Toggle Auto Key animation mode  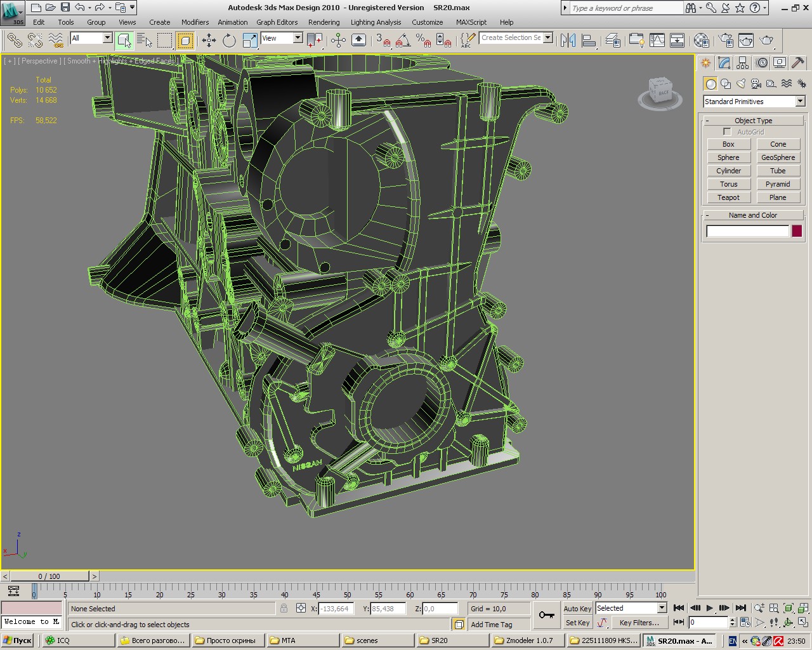tap(577, 608)
